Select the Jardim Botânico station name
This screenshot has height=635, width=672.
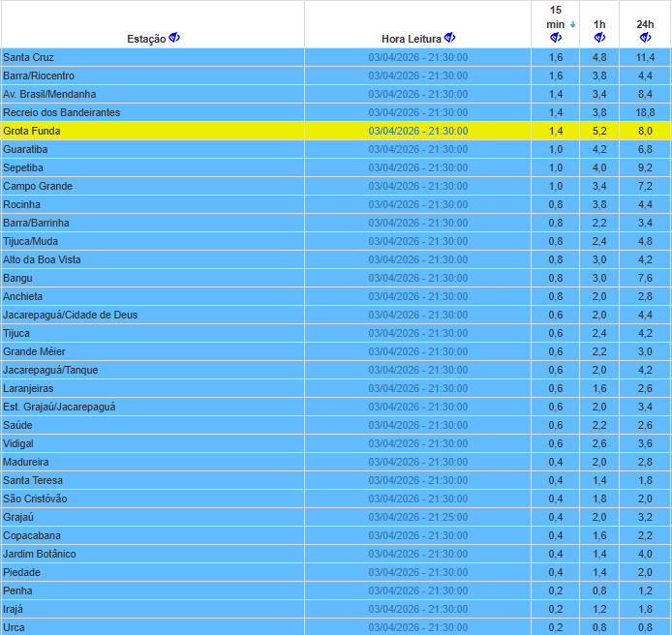[x=40, y=555]
